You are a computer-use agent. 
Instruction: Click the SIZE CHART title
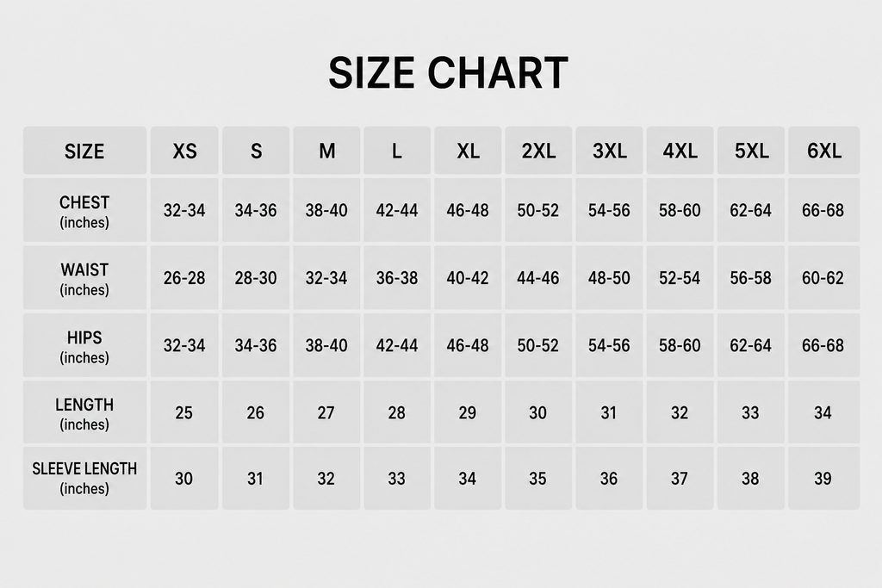click(448, 73)
